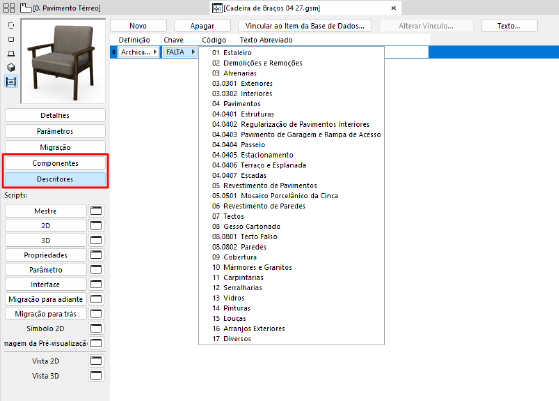Choose 01 Estaleiro from the list
This screenshot has width=559, height=401.
point(291,53)
